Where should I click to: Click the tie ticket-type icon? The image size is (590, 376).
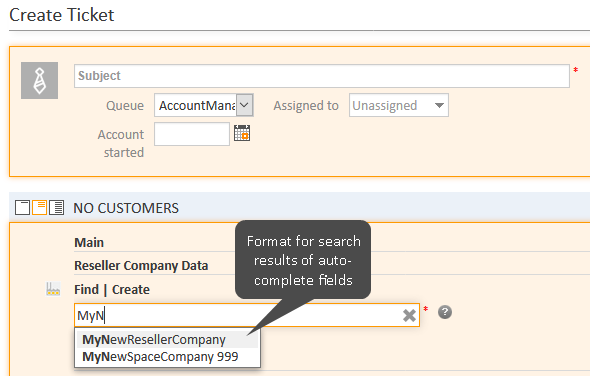40,81
